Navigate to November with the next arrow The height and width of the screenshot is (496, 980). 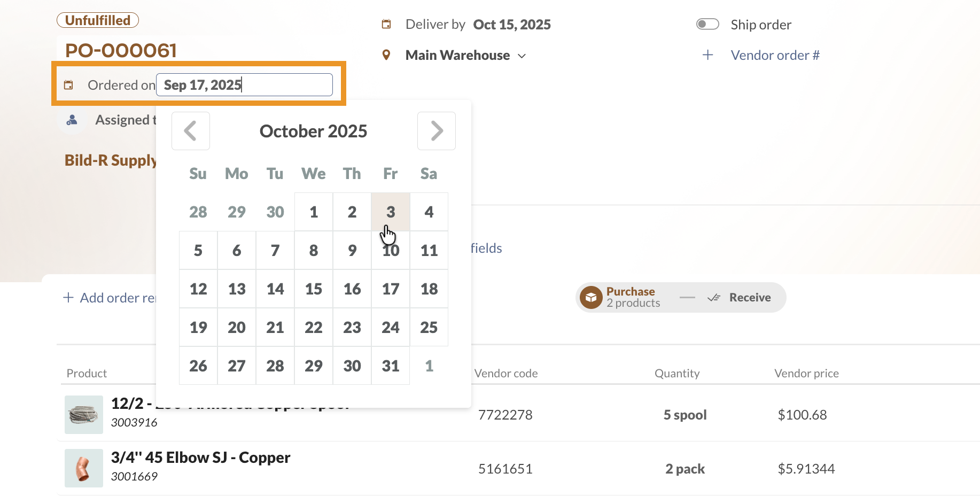(x=436, y=131)
